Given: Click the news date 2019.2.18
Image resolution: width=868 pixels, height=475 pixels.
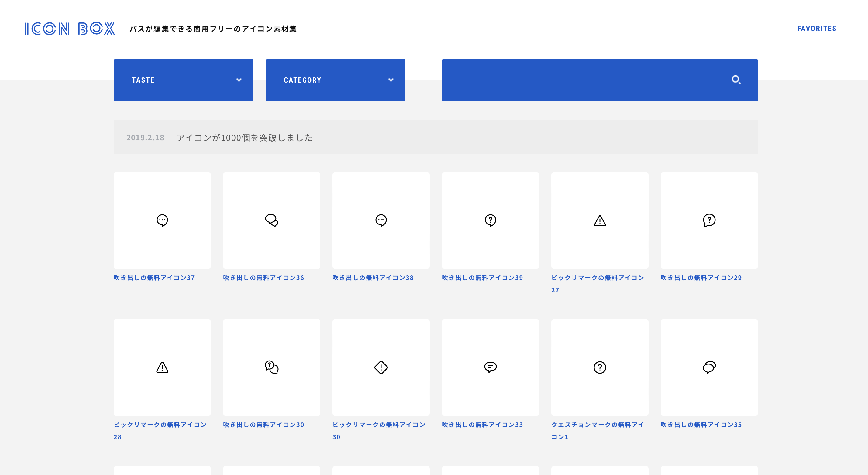Looking at the screenshot, I should (145, 138).
